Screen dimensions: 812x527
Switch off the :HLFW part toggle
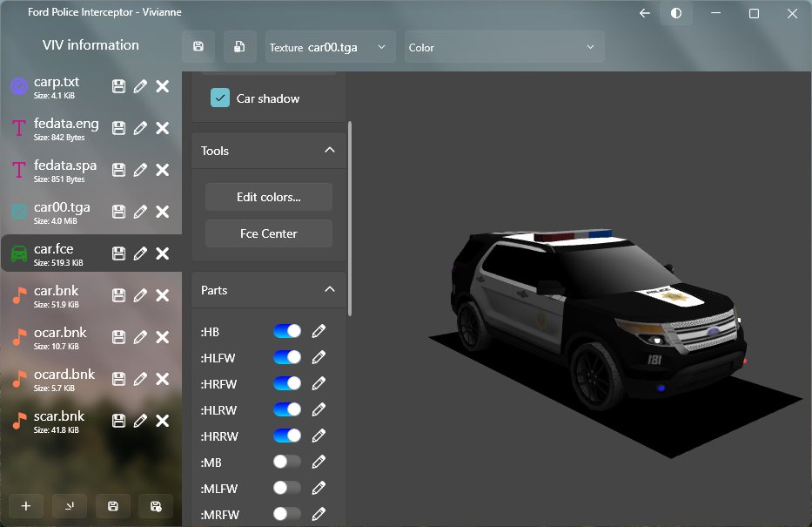click(287, 357)
